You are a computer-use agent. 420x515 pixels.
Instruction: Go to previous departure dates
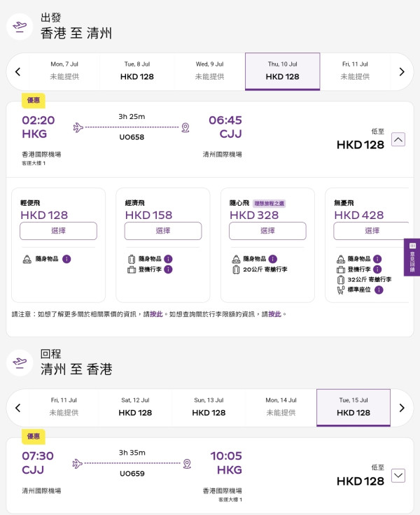pyautogui.click(x=18, y=71)
